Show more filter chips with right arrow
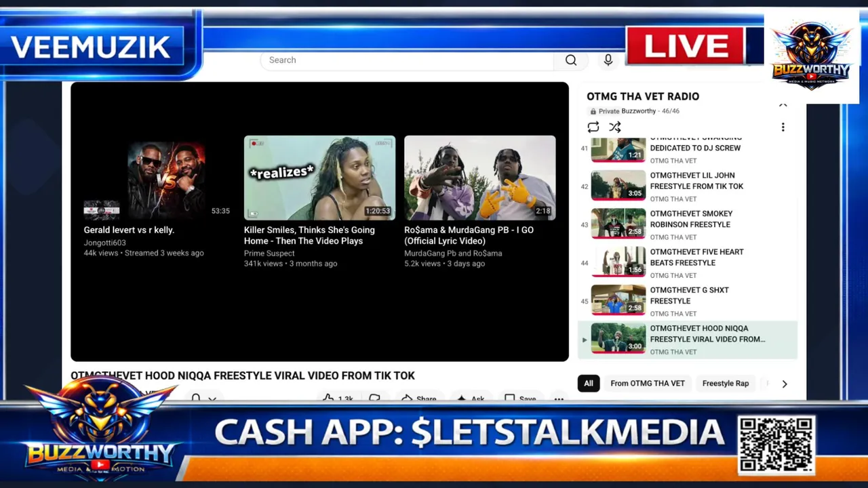 coord(785,384)
